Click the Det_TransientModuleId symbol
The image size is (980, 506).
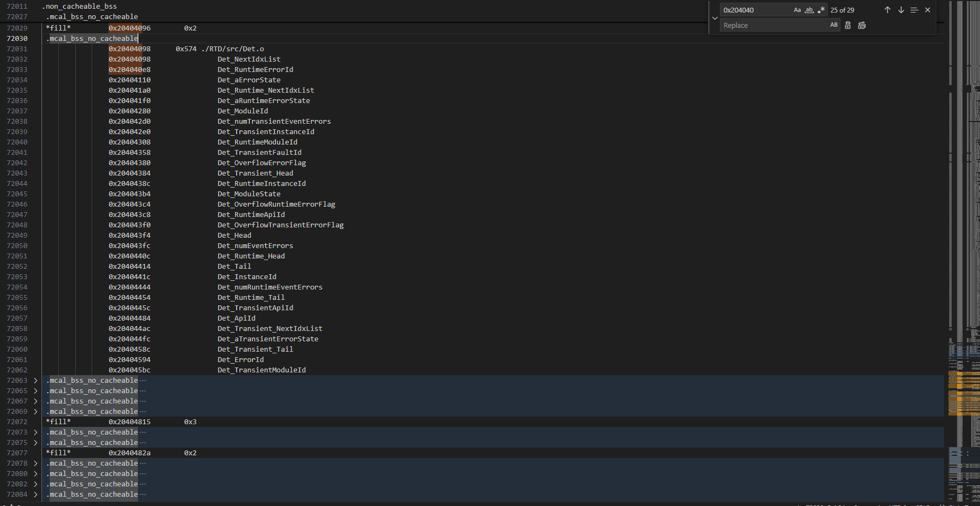262,370
